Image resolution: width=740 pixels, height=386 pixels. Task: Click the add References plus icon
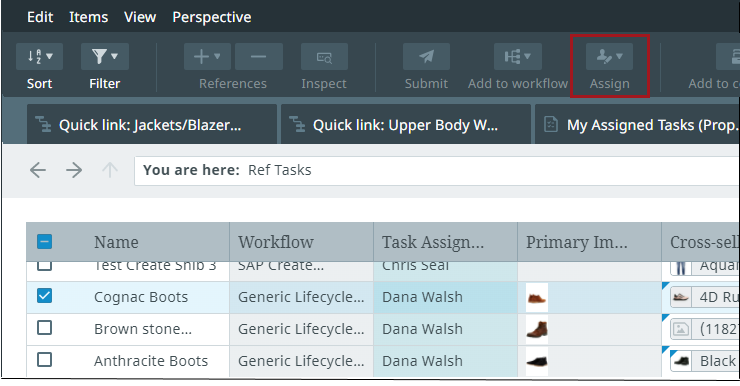tap(207, 57)
